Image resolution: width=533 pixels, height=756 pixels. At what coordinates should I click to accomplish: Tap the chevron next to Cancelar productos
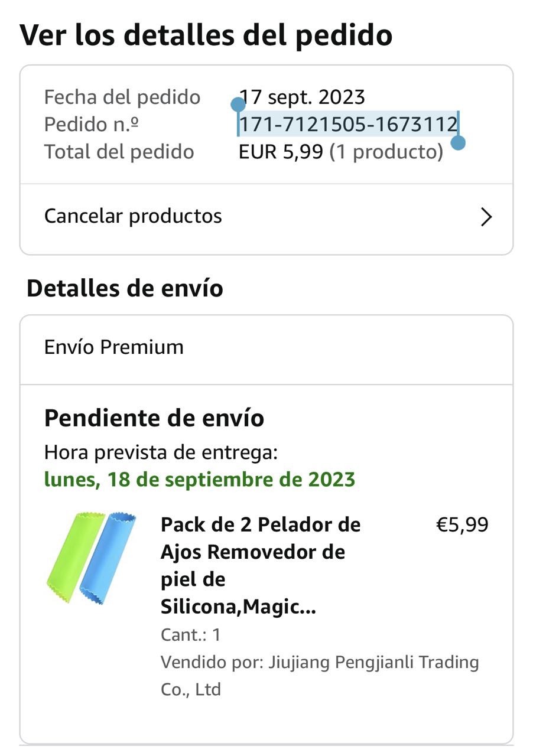[486, 217]
